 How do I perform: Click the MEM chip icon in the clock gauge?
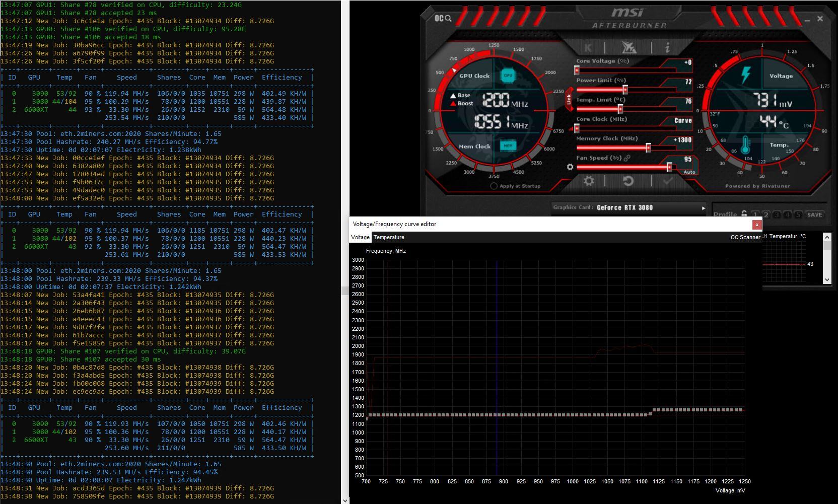(x=508, y=146)
